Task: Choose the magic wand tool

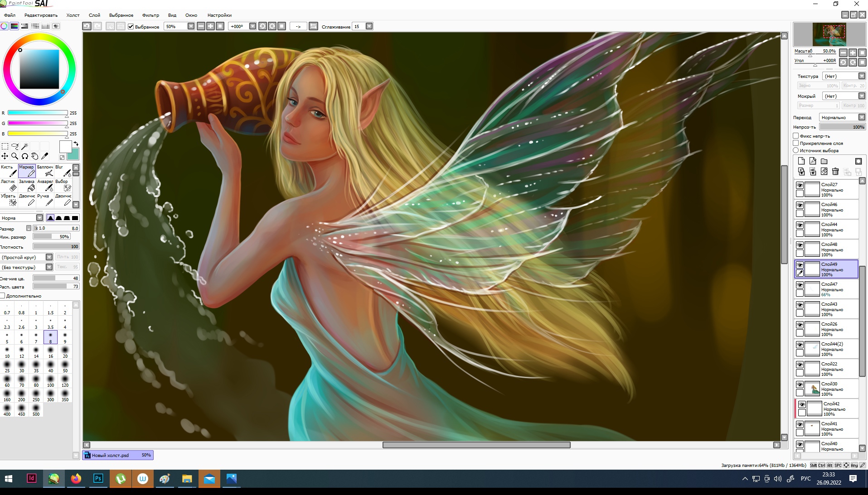Action: 25,146
